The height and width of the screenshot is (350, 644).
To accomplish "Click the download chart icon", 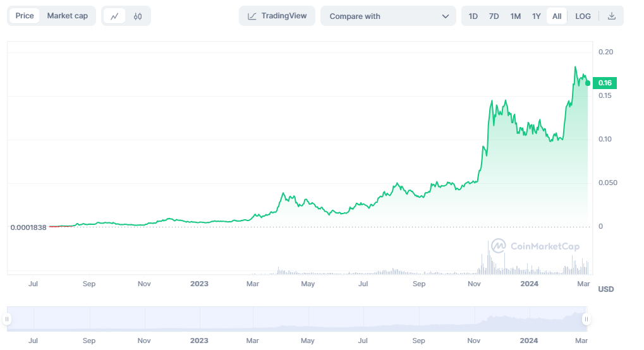I will [x=611, y=16].
